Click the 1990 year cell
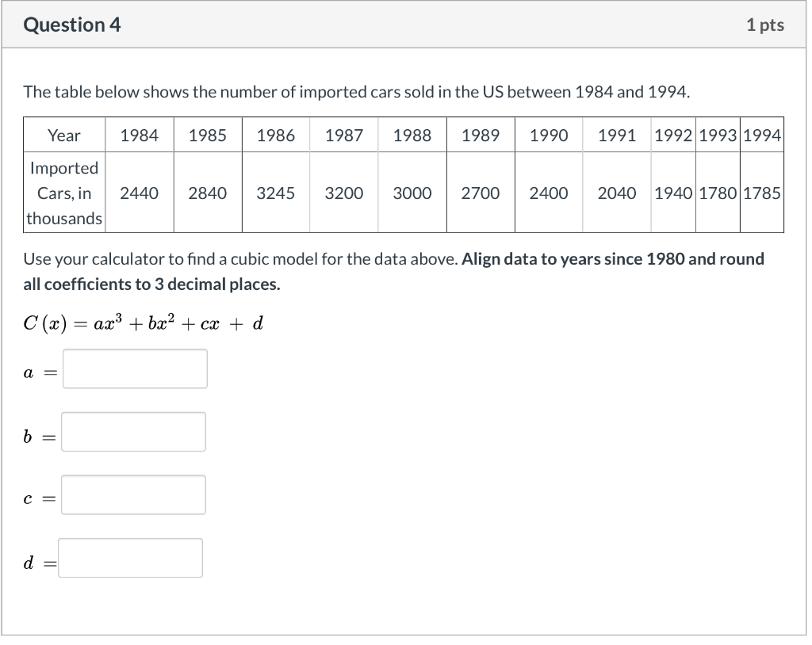 pyautogui.click(x=549, y=135)
